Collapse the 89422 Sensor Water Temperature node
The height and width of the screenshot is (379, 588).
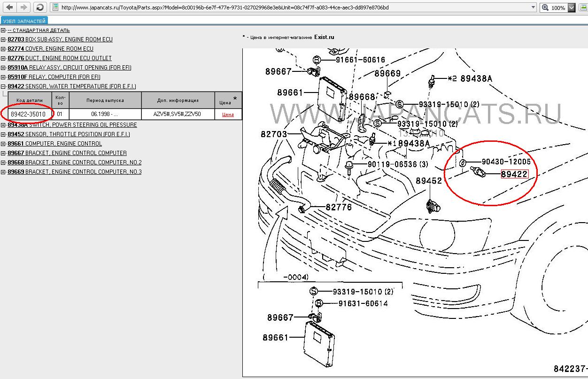pyautogui.click(x=3, y=86)
